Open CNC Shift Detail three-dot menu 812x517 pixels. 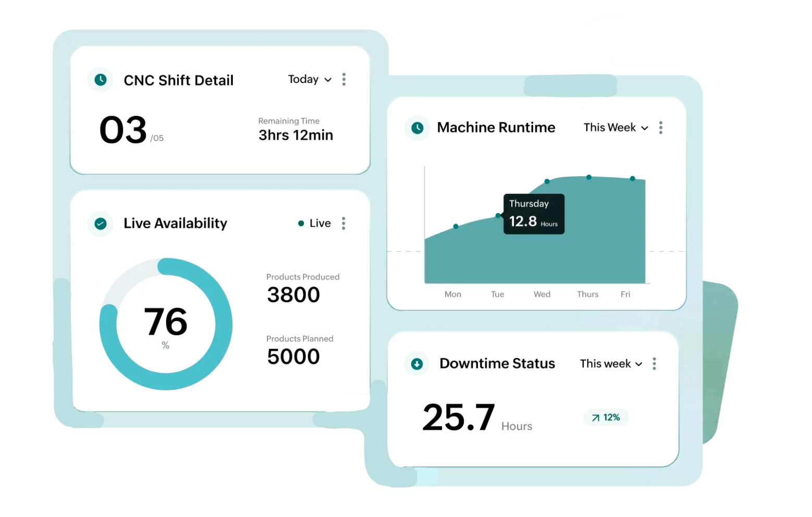pos(344,79)
